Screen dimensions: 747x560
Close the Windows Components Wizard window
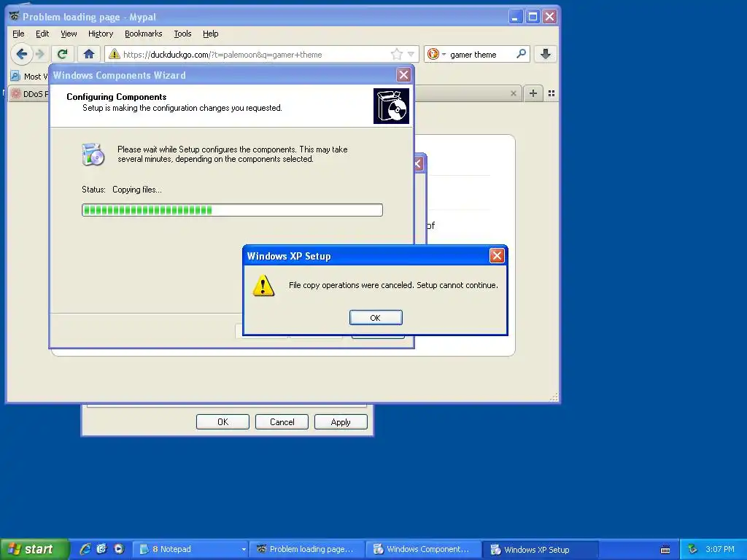[403, 75]
